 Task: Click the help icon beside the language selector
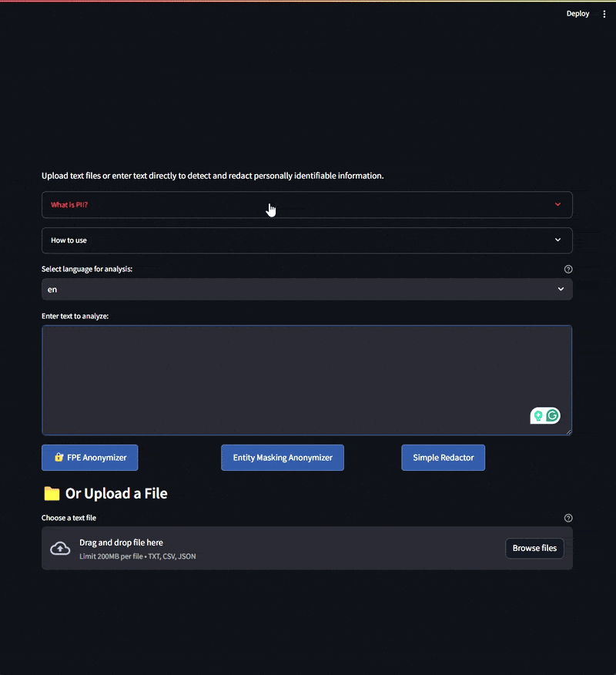pos(568,269)
